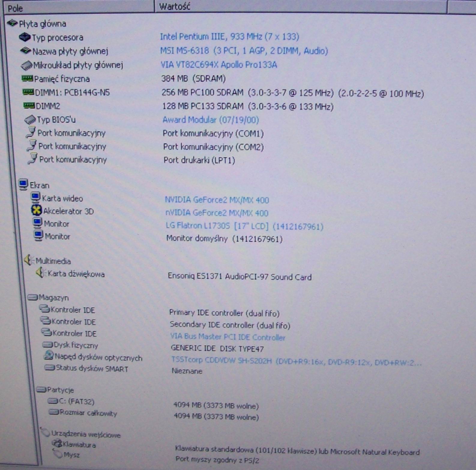Click the Primary IDE controller (dual fifo) value
Screen dimensions: 476x470
pos(224,313)
